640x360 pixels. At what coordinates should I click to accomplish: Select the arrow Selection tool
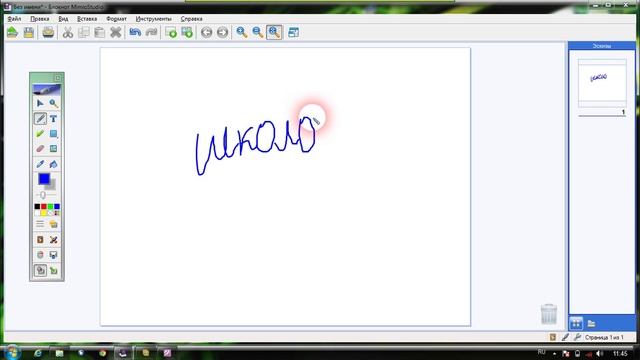pos(40,103)
